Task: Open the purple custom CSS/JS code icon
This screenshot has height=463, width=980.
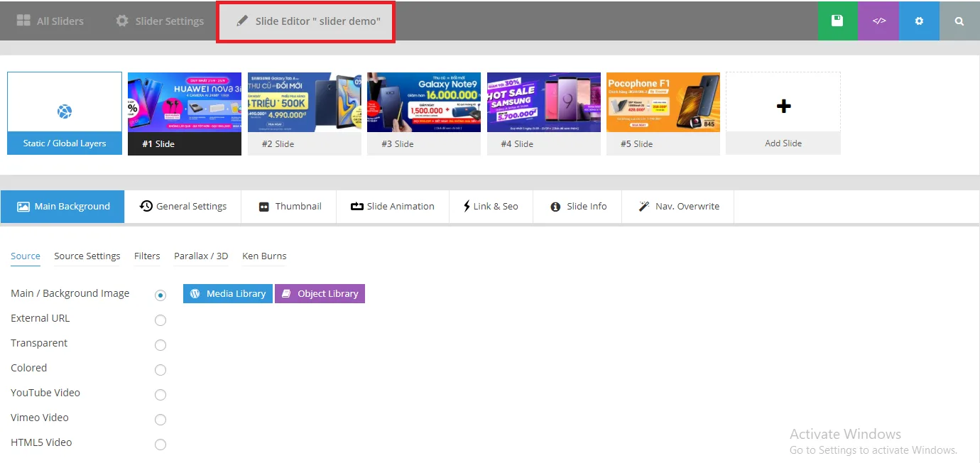Action: point(878,21)
